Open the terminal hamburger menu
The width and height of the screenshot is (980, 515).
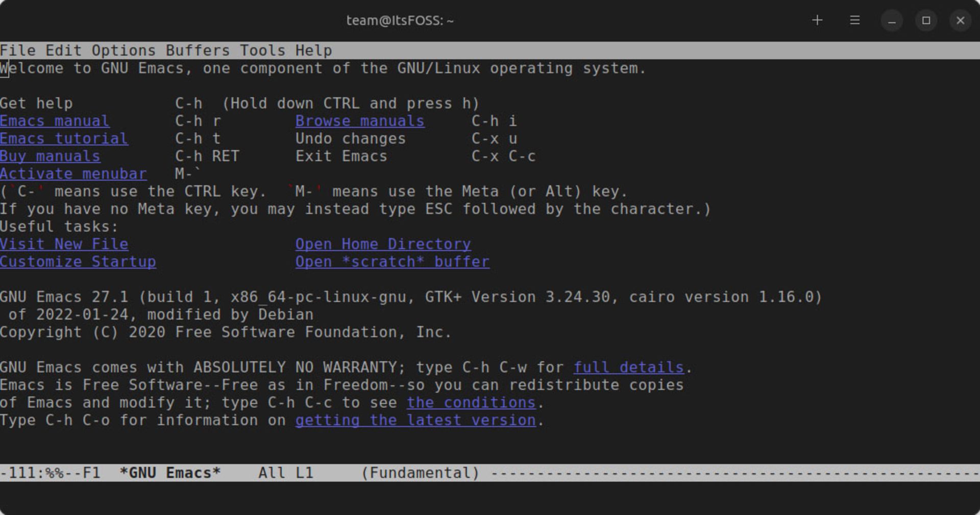[855, 20]
